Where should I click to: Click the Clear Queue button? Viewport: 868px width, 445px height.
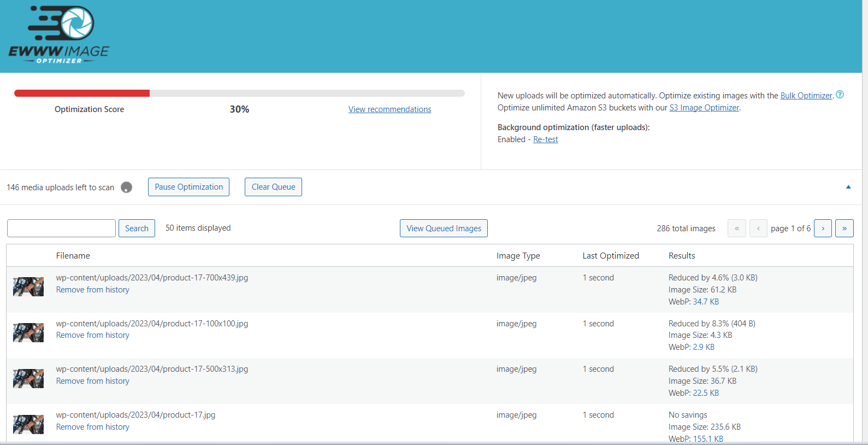click(273, 187)
